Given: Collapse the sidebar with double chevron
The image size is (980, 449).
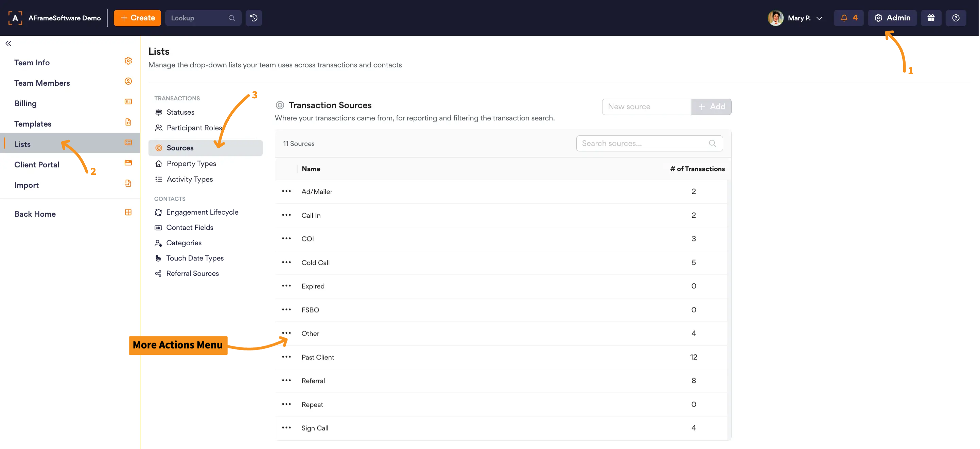Looking at the screenshot, I should 8,44.
